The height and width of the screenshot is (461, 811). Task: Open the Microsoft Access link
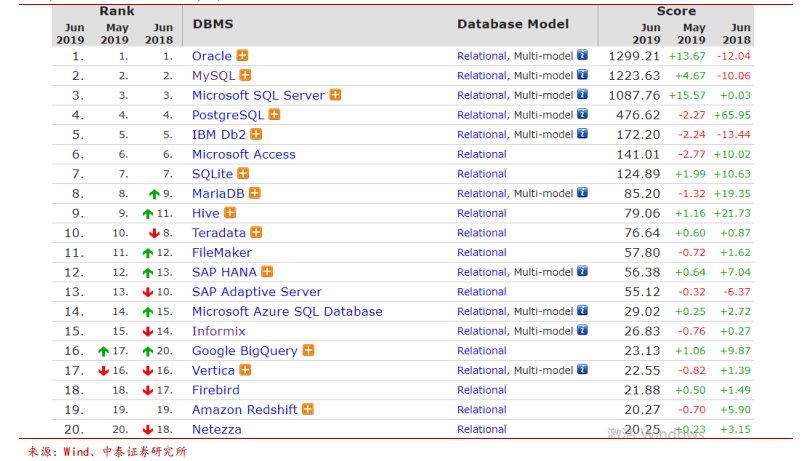click(244, 154)
